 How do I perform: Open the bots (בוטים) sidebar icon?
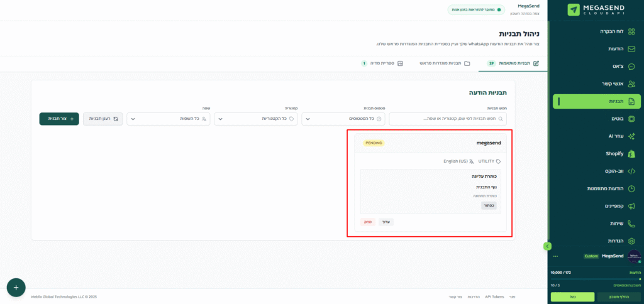[x=631, y=119]
